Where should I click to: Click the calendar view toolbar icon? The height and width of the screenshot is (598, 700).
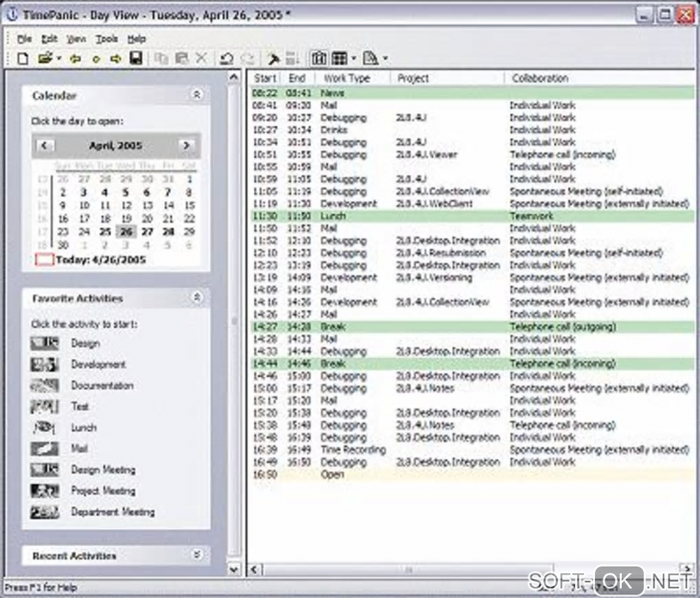[318, 58]
